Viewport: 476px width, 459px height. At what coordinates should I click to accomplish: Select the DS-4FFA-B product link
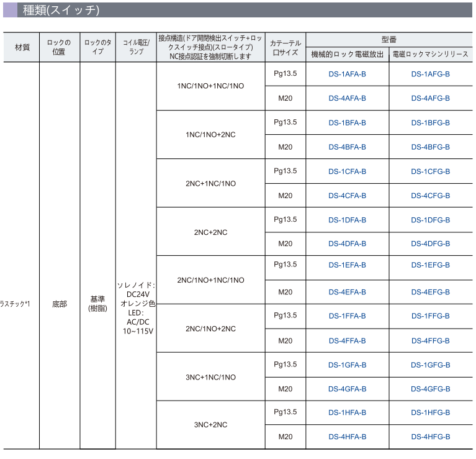[347, 341]
